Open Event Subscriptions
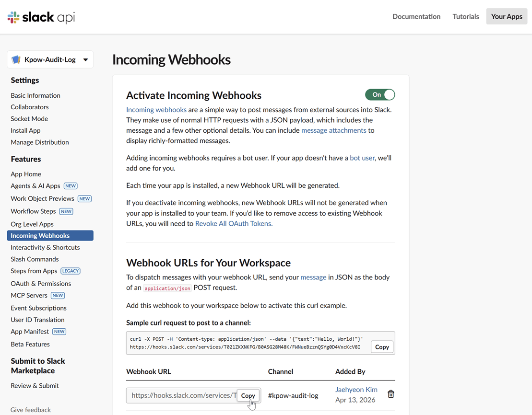This screenshot has width=532, height=415. click(x=38, y=308)
